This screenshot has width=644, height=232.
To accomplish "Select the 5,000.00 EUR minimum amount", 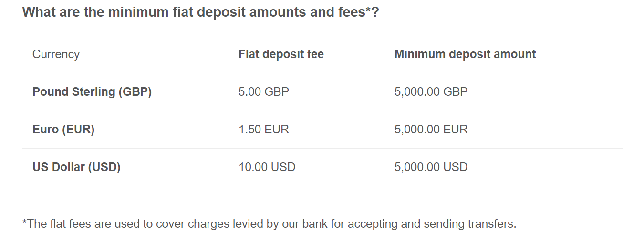I will click(431, 130).
